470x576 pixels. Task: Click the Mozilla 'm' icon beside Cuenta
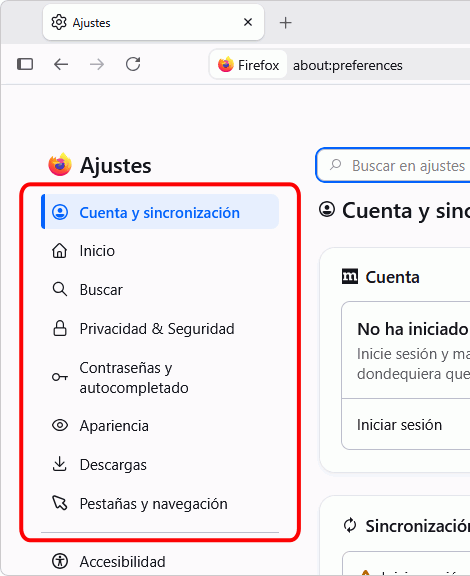[x=350, y=277]
